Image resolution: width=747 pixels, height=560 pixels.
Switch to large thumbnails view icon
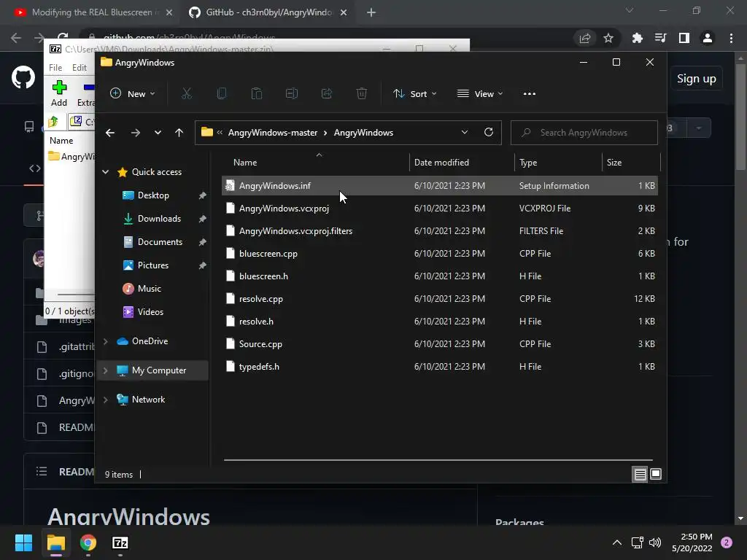click(x=656, y=474)
